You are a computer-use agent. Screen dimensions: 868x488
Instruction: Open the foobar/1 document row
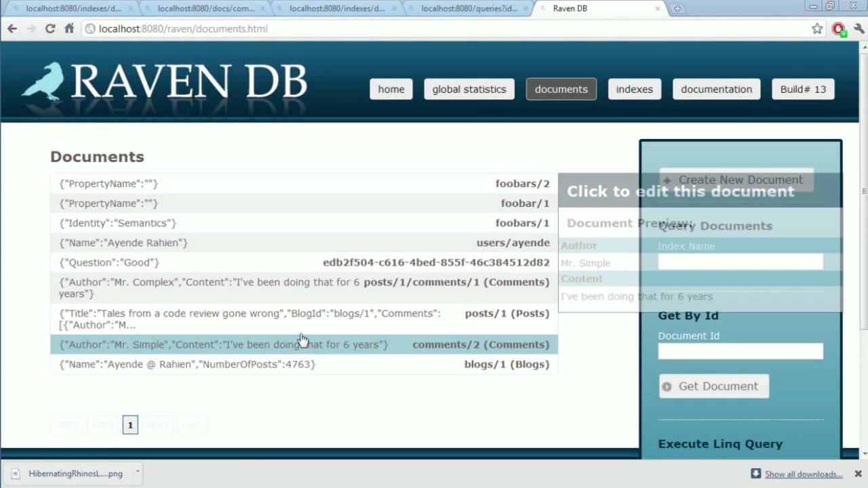click(x=304, y=203)
